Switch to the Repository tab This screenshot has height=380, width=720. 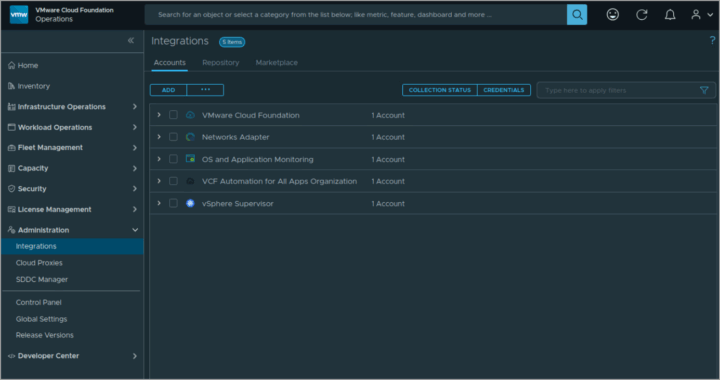(220, 62)
